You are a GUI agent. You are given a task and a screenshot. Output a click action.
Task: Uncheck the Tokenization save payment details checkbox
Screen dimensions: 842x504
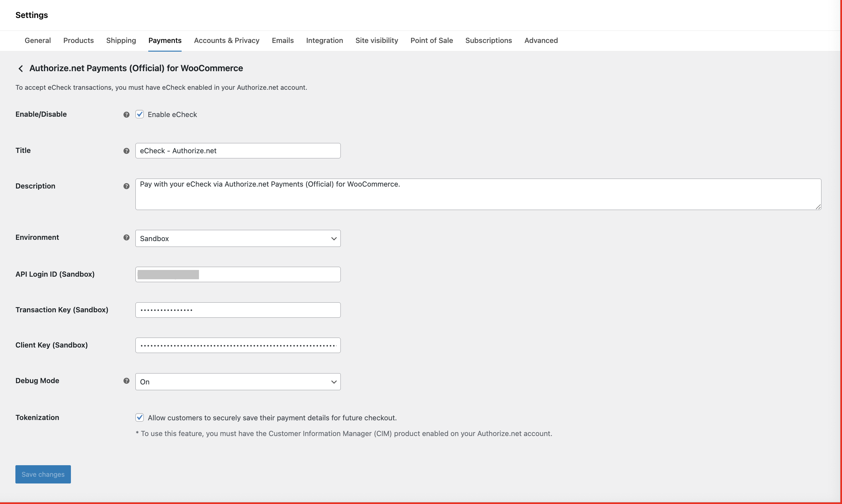click(x=140, y=417)
